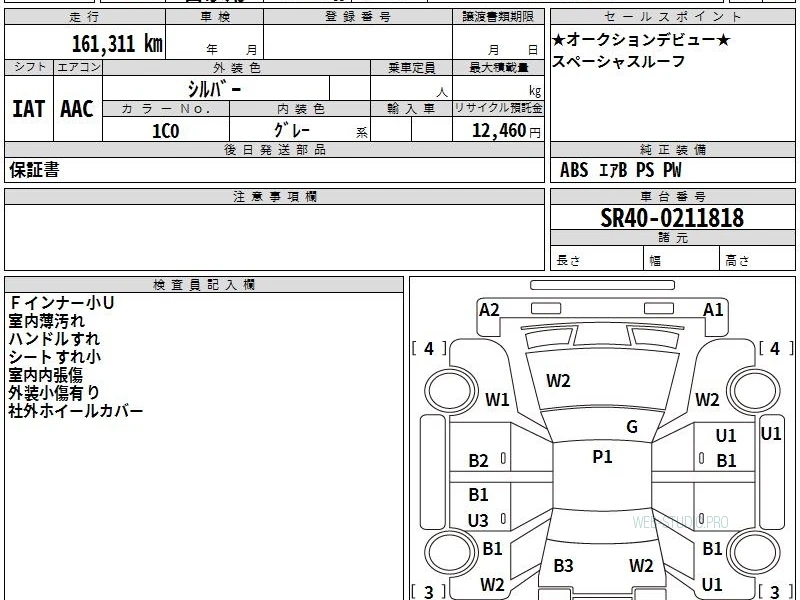Click the 譲渡書類期限 header
800x600 pixels.
coord(498,17)
